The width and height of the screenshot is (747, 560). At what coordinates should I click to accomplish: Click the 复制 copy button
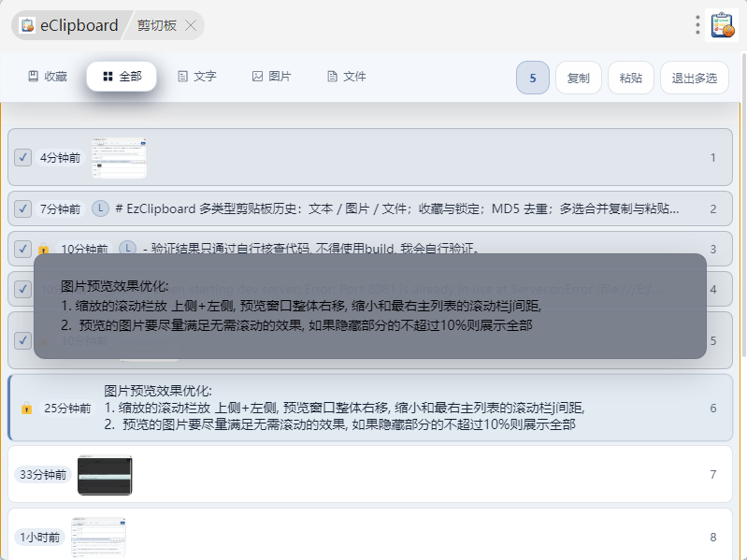[x=579, y=78]
